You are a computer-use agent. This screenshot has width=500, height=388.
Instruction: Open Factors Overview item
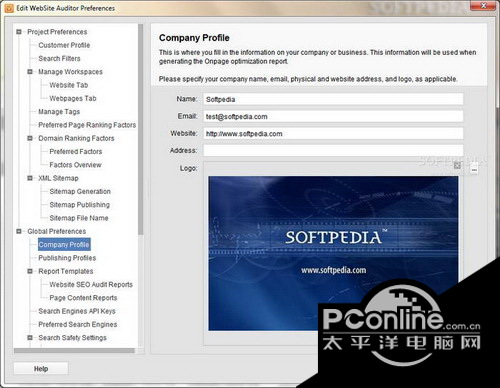[75, 165]
